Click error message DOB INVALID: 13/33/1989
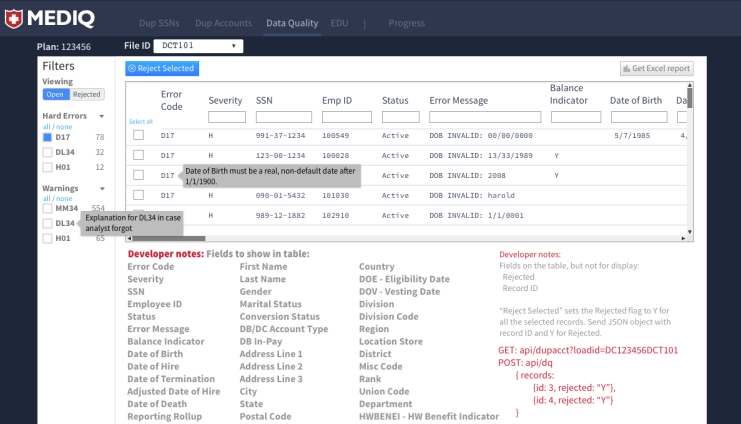Screen dimensions: 741x424 pyautogui.click(x=481, y=156)
